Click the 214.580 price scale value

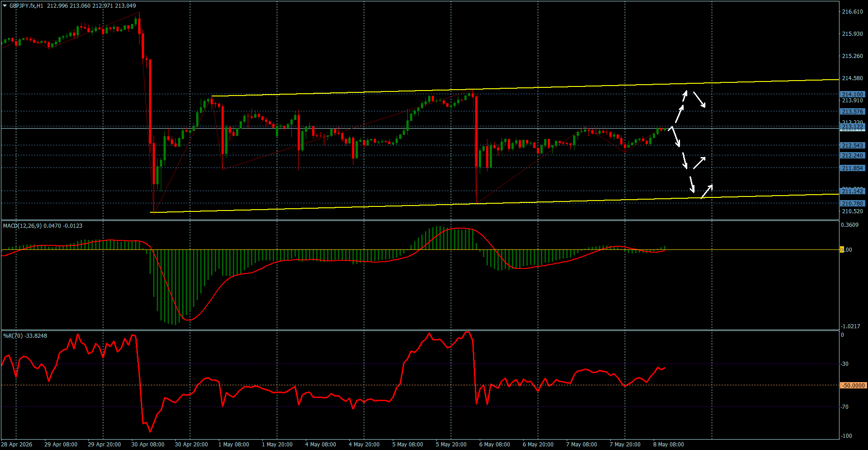coord(852,78)
